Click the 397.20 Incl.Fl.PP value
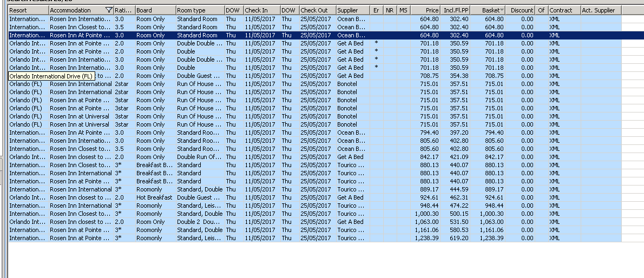Viewport: 644px width, 278px height. pyautogui.click(x=459, y=133)
